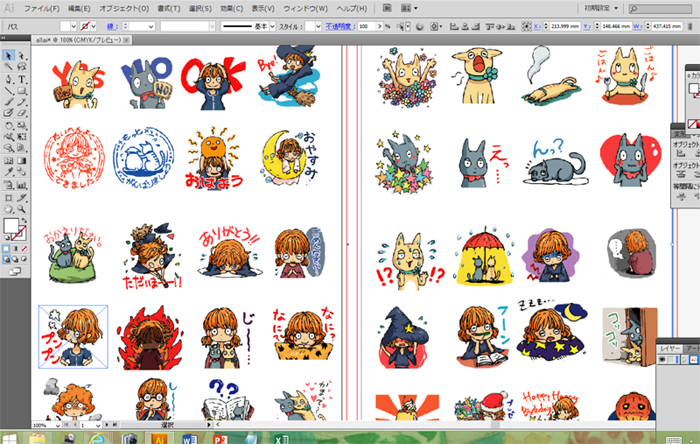This screenshot has height=444, width=700.
Task: Select the Hand tool
Action: pos(8,209)
